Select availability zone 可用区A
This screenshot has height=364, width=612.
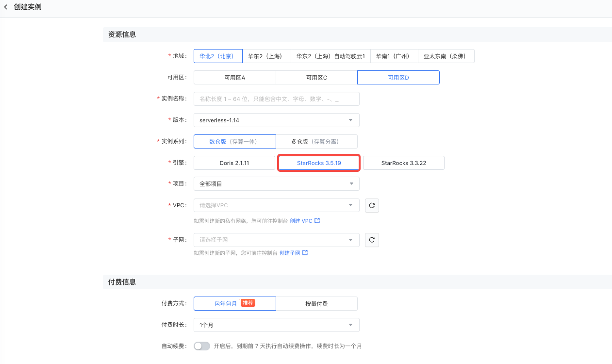[x=234, y=78]
